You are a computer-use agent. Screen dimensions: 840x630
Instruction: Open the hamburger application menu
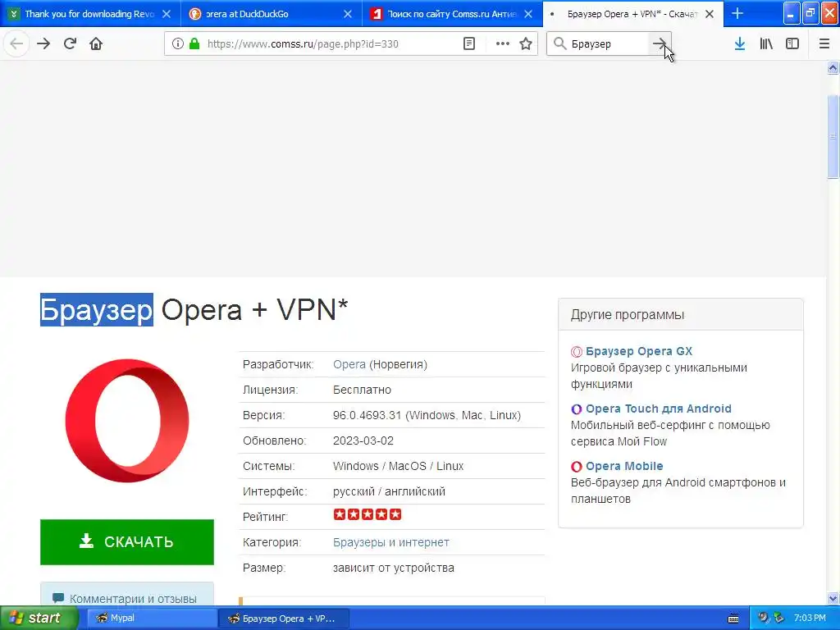[824, 44]
